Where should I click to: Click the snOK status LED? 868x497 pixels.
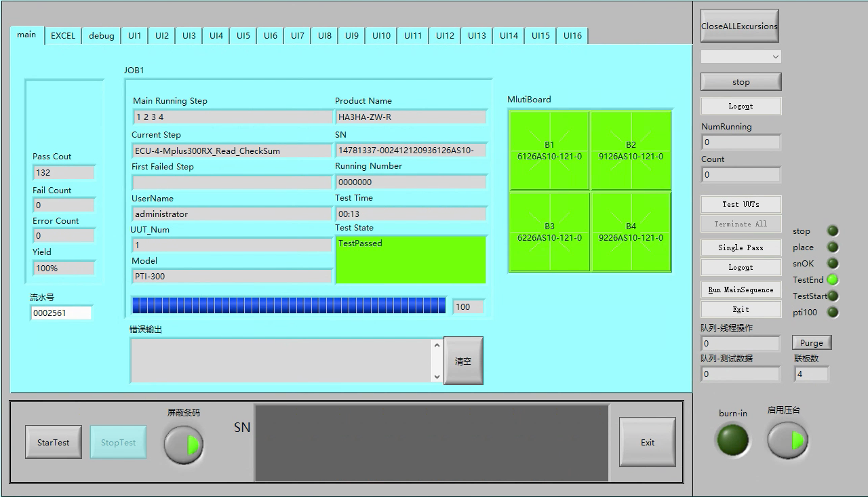(833, 263)
